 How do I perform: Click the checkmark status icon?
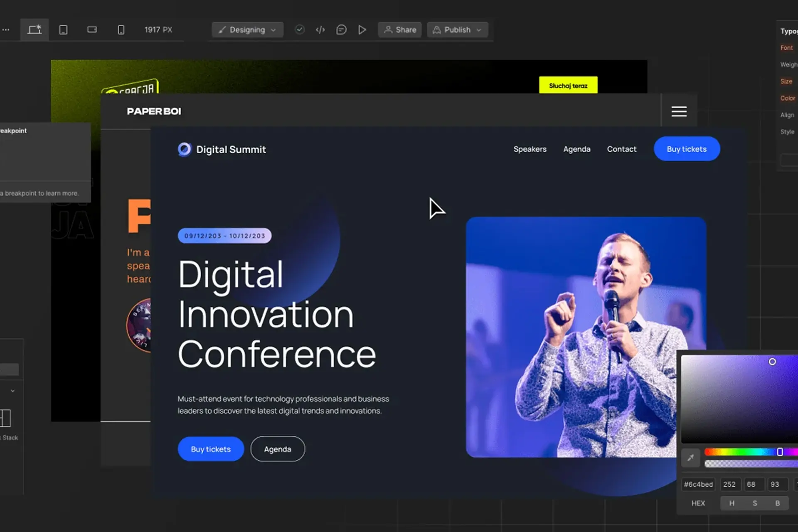[299, 30]
